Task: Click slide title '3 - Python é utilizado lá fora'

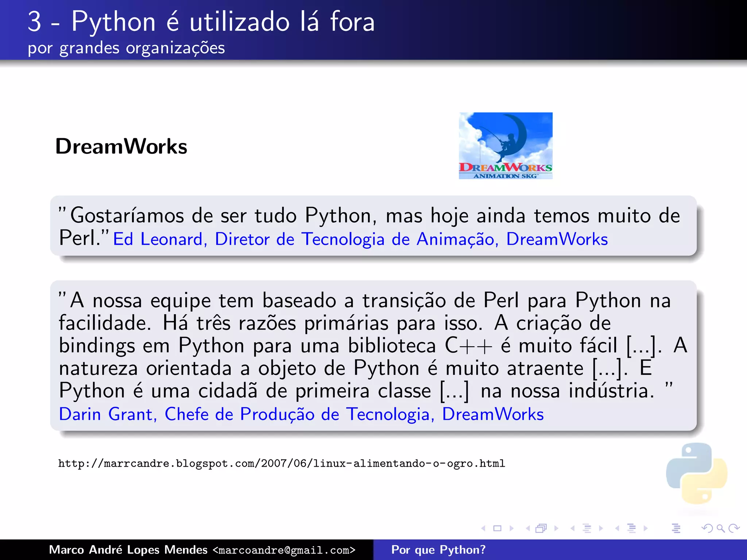Action: coord(201,22)
